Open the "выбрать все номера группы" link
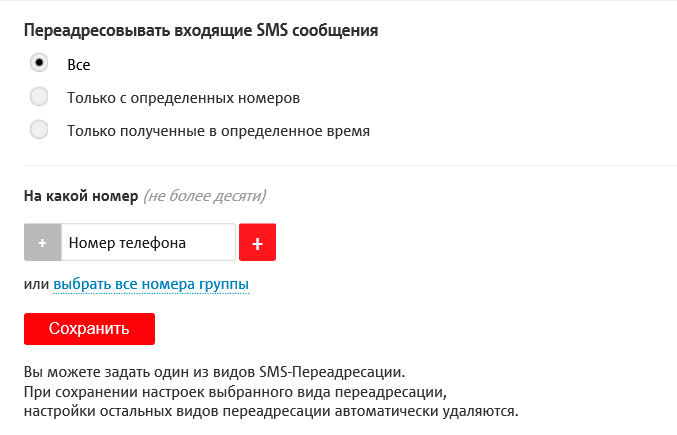The width and height of the screenshot is (677, 435). [151, 285]
